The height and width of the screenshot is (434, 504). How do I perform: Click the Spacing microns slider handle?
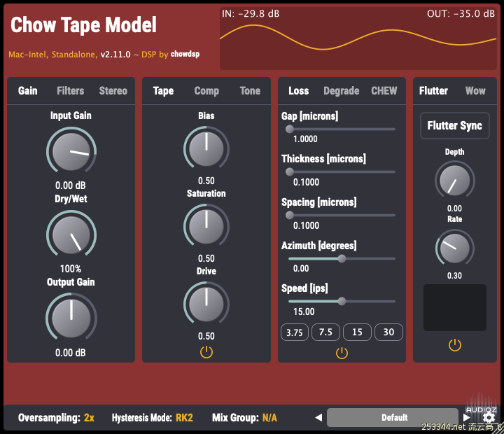click(x=290, y=215)
